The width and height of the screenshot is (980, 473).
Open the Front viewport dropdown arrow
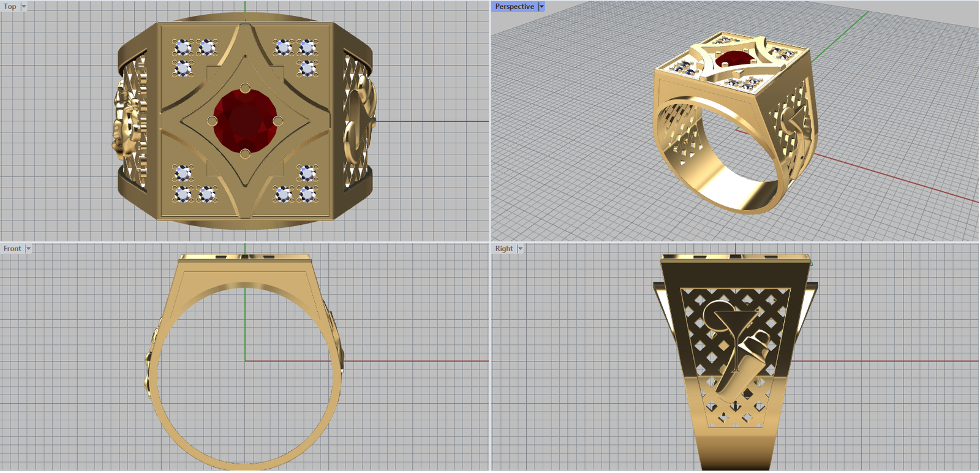[28, 249]
